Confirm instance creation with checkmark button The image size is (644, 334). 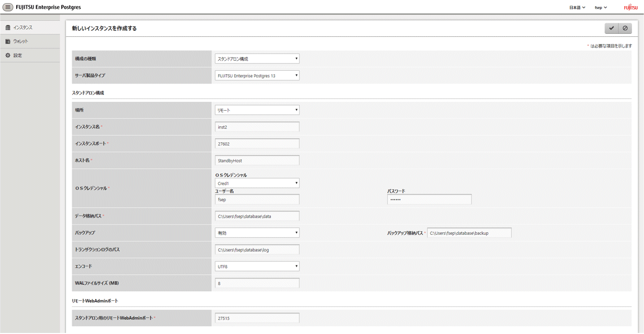[611, 28]
